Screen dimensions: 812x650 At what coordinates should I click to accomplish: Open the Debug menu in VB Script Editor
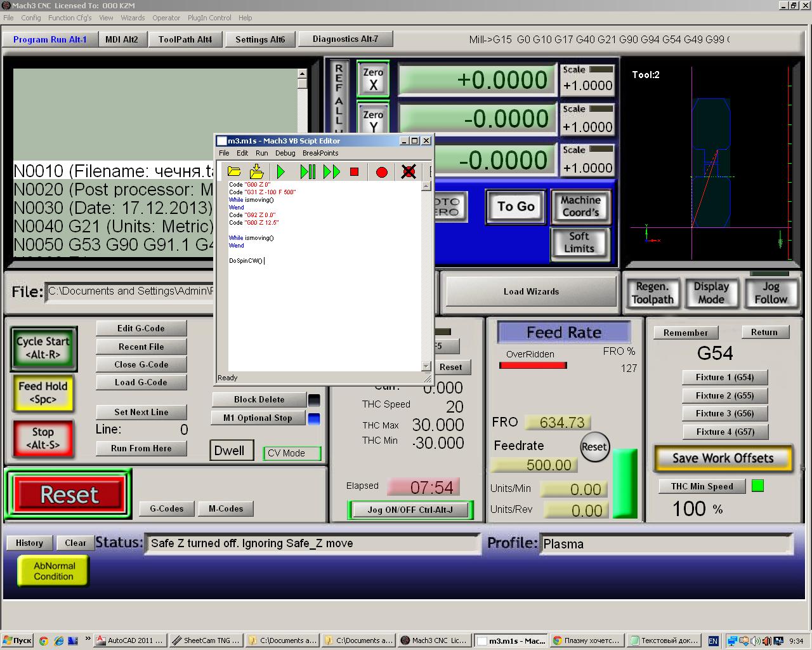point(285,153)
